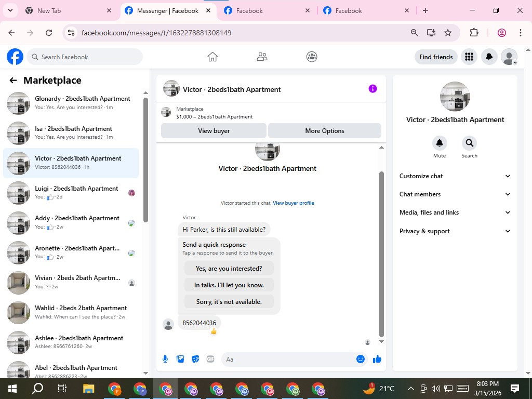Open the GIF picker

(210, 359)
